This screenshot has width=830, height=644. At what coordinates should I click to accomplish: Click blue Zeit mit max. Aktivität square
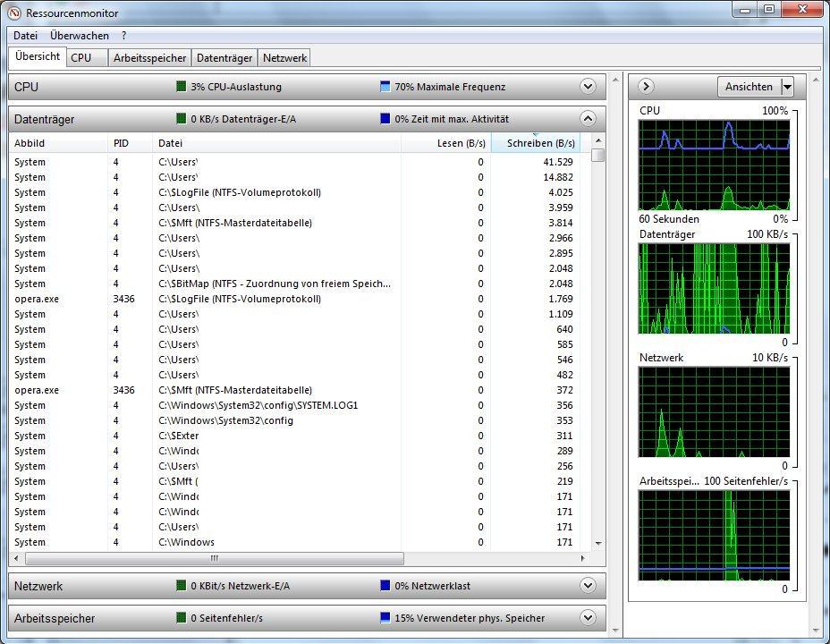[x=385, y=119]
